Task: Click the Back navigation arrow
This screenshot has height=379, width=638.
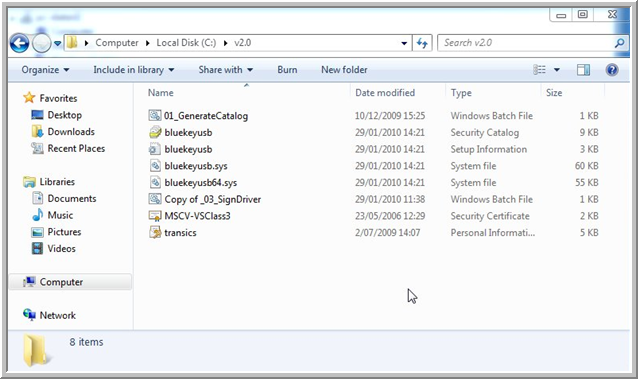Action: click(19, 43)
